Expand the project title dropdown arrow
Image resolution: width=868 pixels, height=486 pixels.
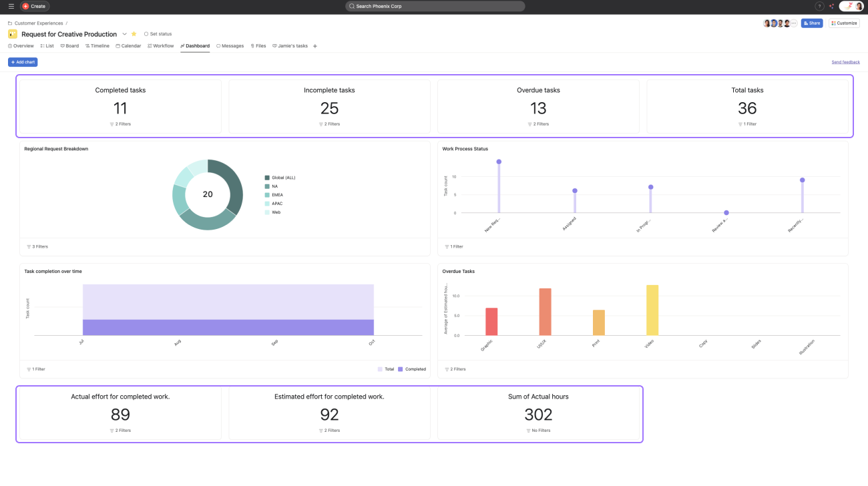[x=124, y=34]
